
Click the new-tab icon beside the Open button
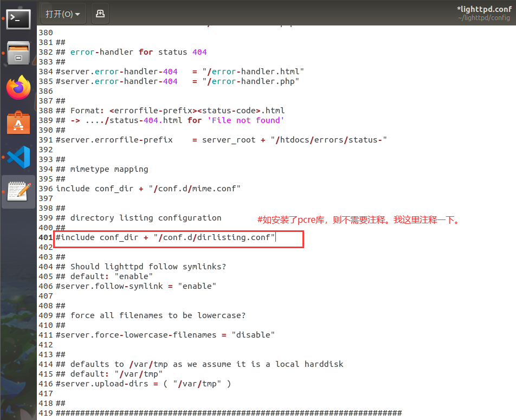(x=100, y=14)
